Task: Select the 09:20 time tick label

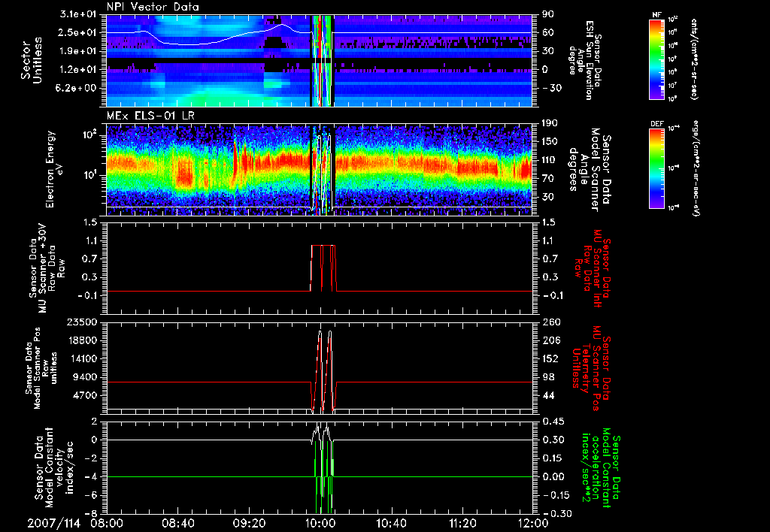Action: click(x=249, y=523)
